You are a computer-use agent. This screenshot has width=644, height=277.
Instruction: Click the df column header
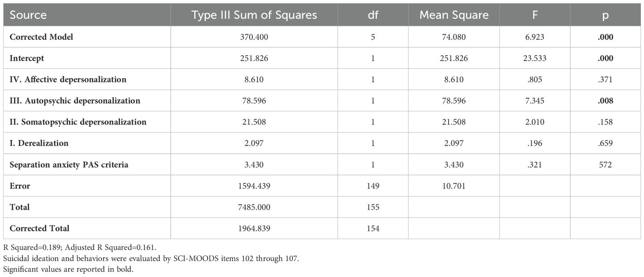coord(373,15)
